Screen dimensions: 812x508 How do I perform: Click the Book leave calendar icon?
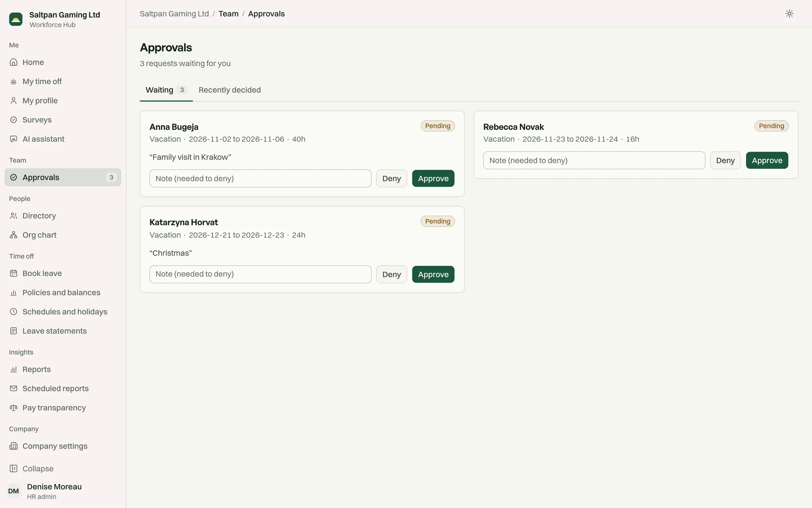pyautogui.click(x=14, y=273)
